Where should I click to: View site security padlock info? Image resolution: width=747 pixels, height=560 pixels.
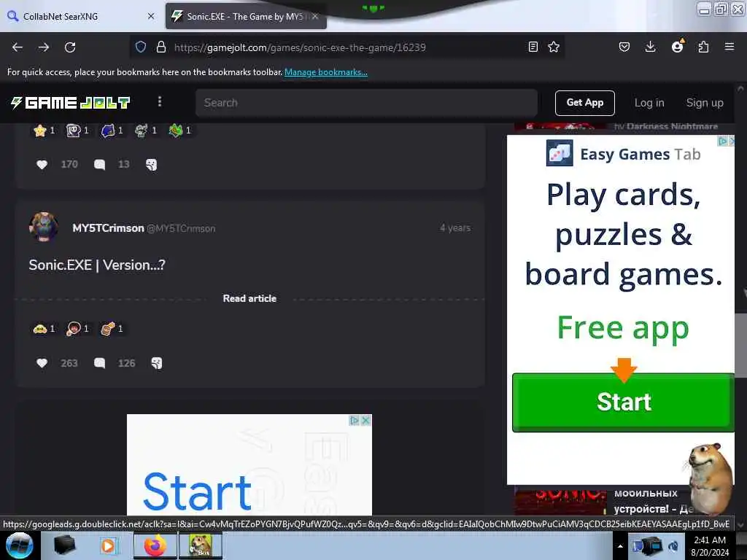161,47
